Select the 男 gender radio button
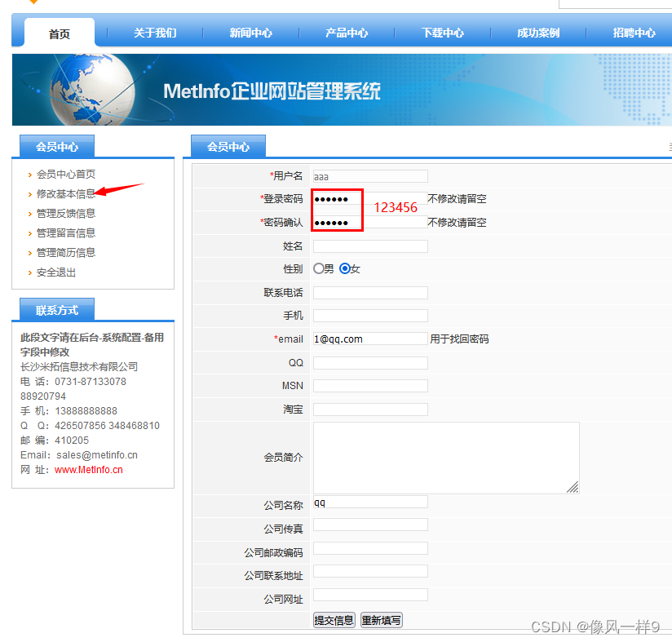This screenshot has width=672, height=642. [x=318, y=268]
